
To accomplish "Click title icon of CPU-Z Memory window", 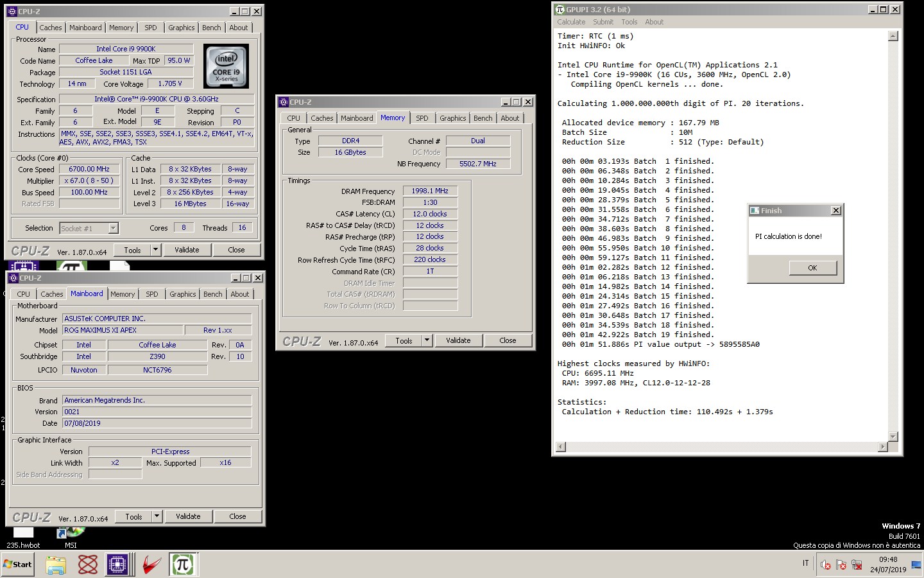I will tap(284, 102).
